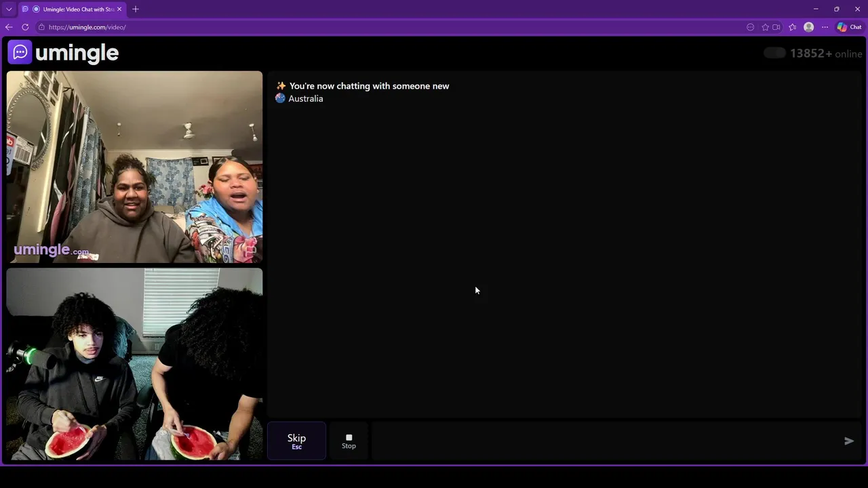Image resolution: width=868 pixels, height=488 pixels.
Task: Open the address bar more options icon
Action: 750,27
